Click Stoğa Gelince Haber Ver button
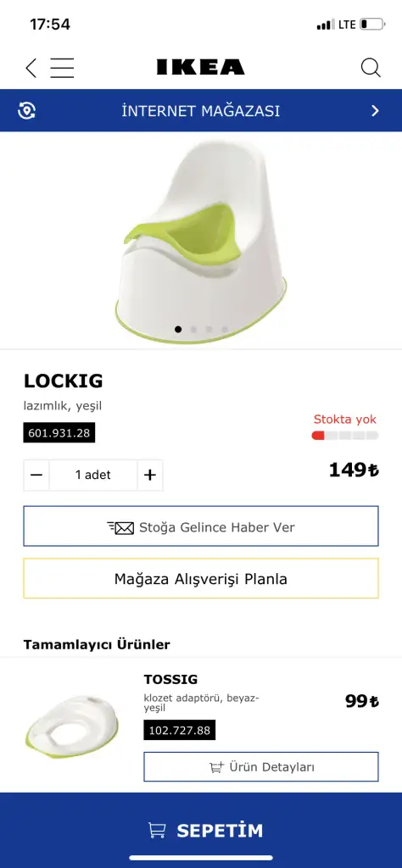 point(201,526)
